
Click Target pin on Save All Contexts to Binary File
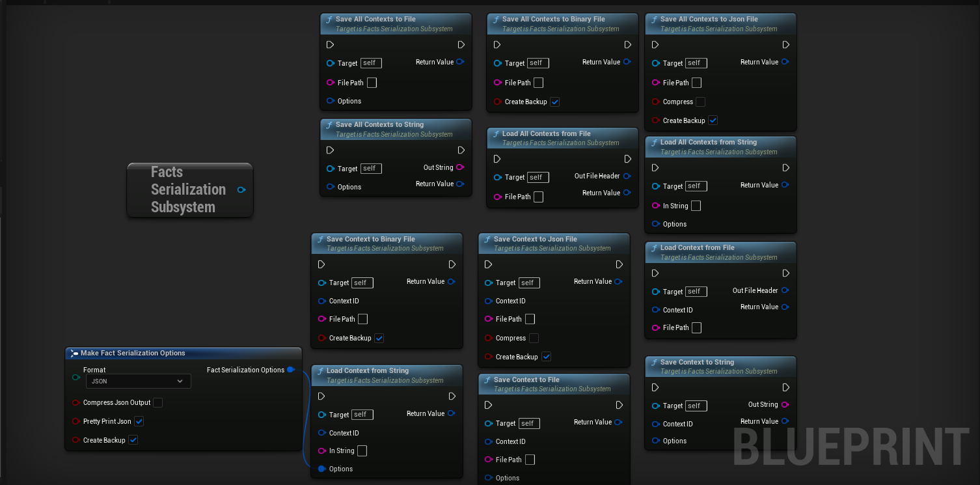point(497,63)
